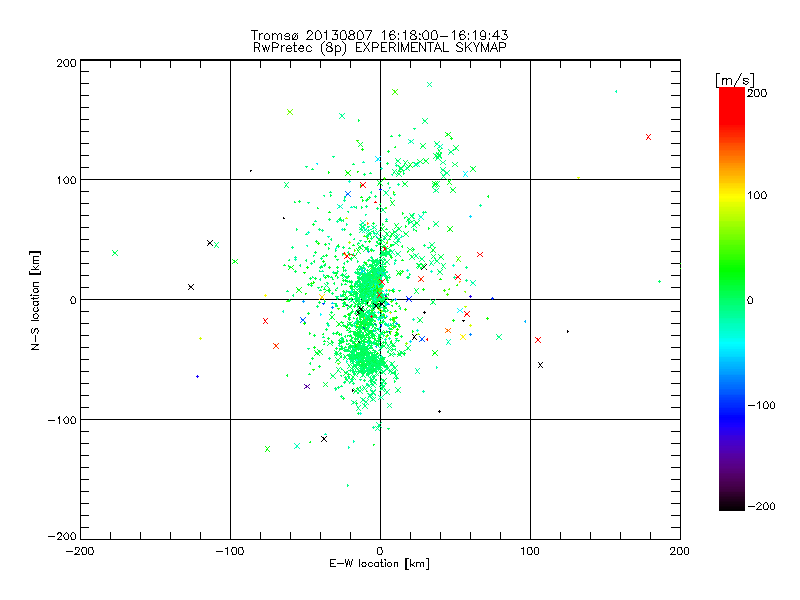Click the colorbar tick label '100'

pyautogui.click(x=757, y=195)
